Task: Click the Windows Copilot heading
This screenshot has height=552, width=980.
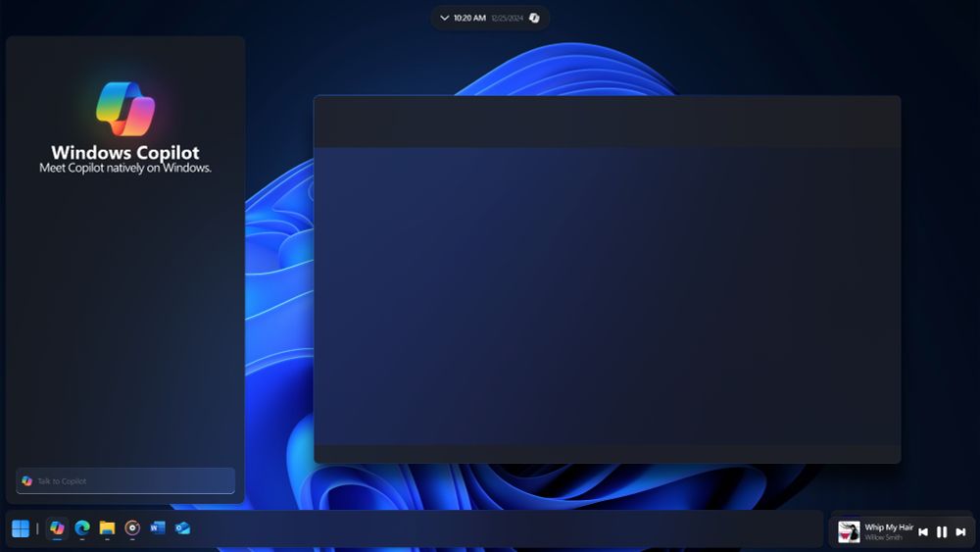Action: pyautogui.click(x=125, y=153)
